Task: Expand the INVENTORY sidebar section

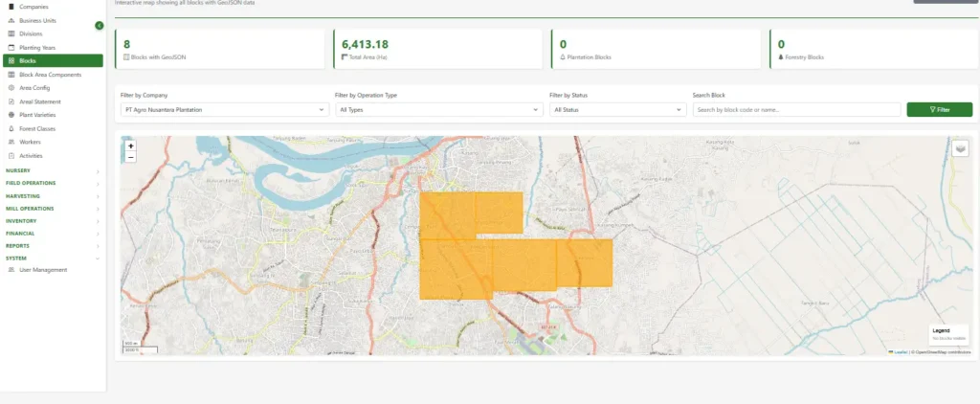Action: coord(54,221)
